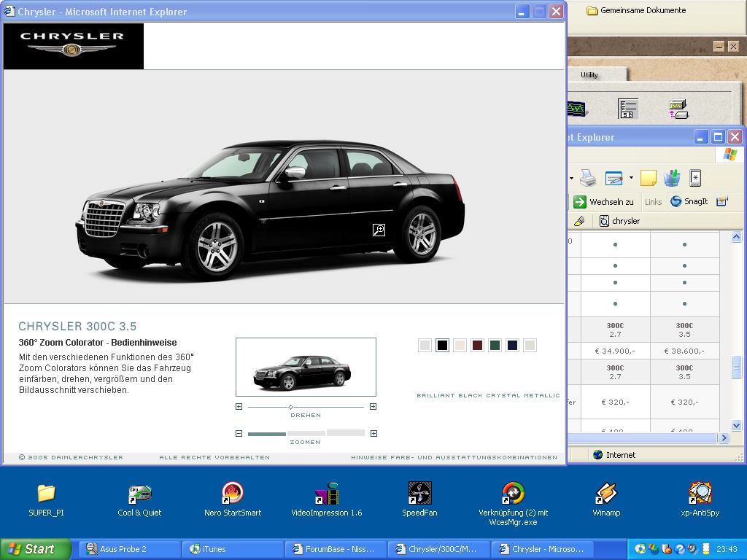
Task: Open dropdown arrow next to Edit icon
Action: pos(631,178)
